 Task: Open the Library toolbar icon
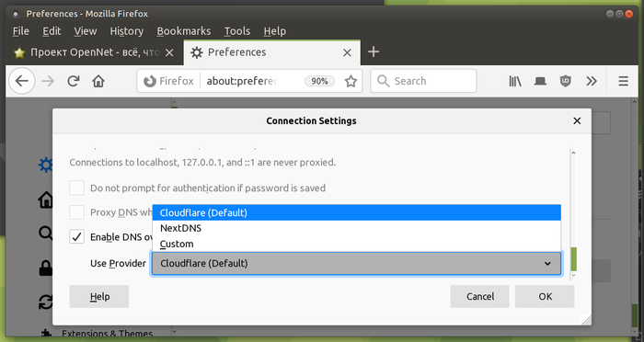515,81
